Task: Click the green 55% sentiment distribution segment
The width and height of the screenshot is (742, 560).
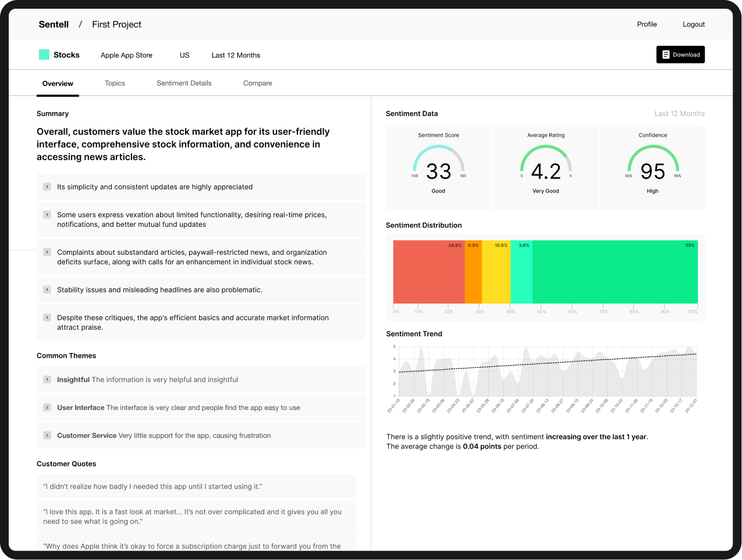Action: click(x=615, y=273)
